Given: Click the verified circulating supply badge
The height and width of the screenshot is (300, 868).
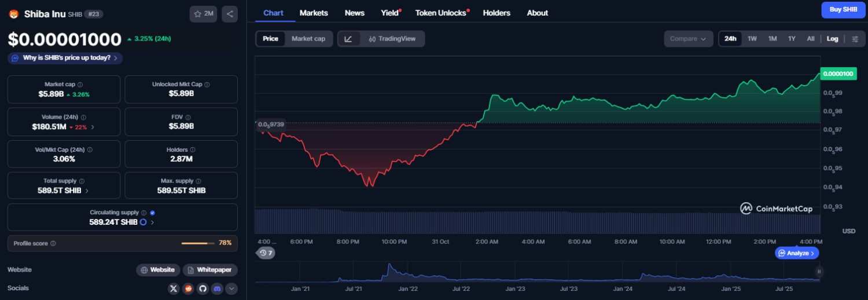Looking at the screenshot, I should coord(152,213).
